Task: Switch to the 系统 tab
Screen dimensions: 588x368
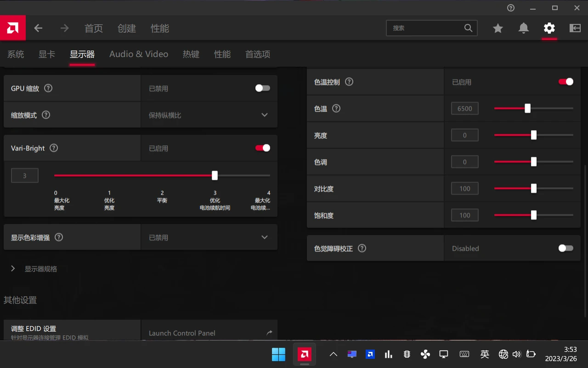Action: 16,54
